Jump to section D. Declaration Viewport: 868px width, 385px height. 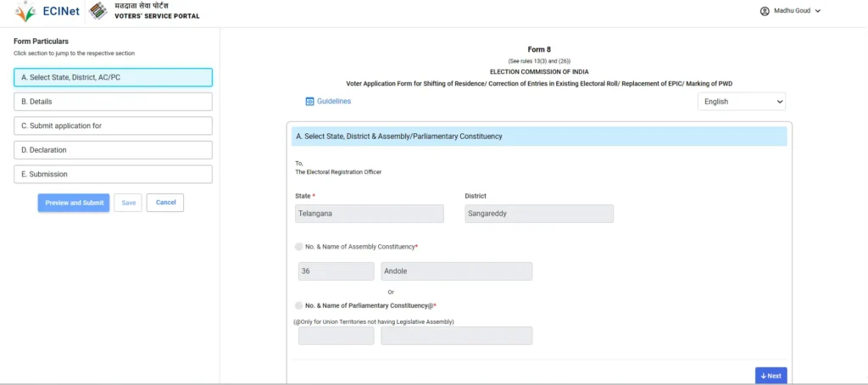[x=113, y=150]
